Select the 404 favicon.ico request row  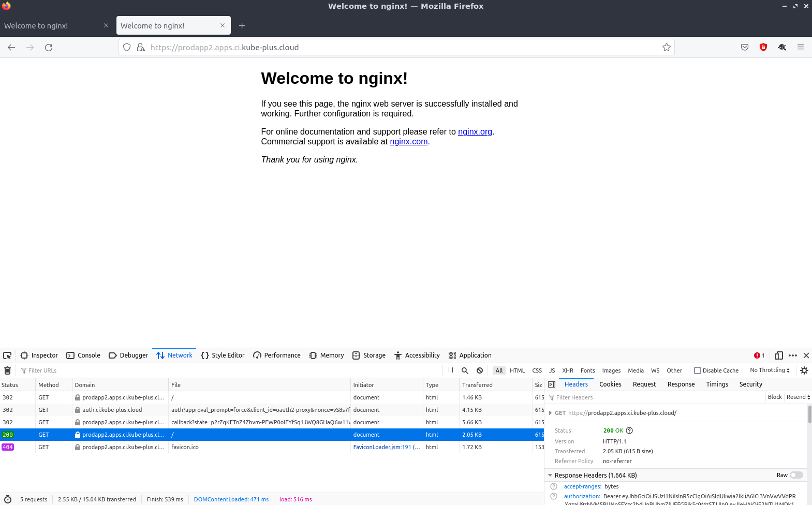click(x=272, y=447)
